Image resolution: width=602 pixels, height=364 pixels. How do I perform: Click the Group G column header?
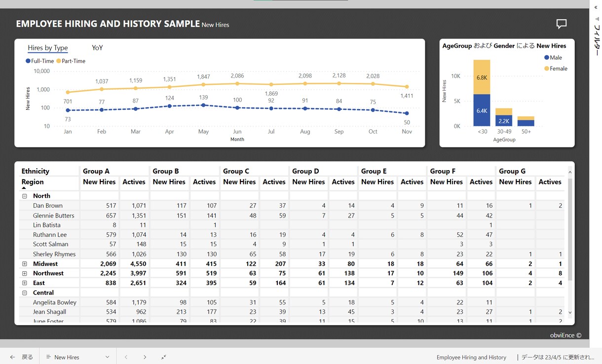click(x=512, y=171)
